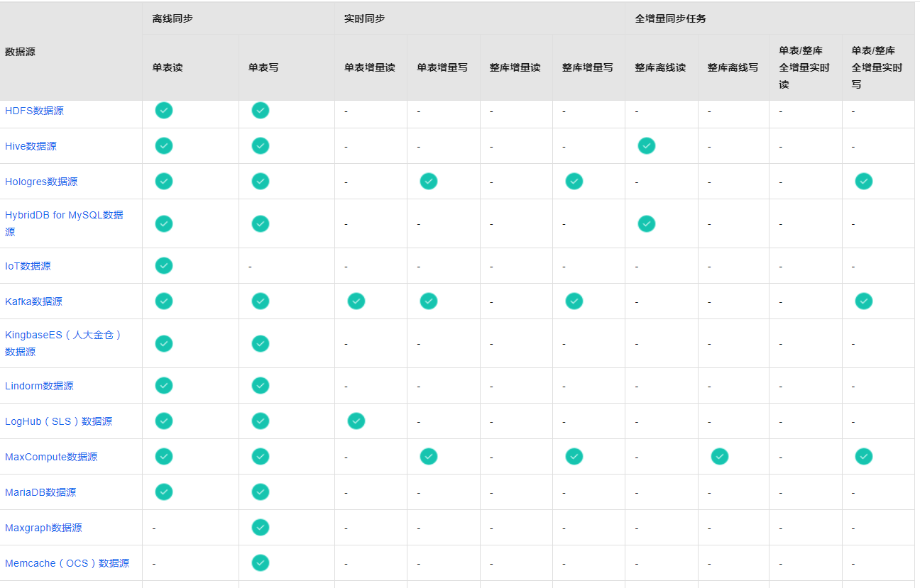Click Hologres row 整库增量写 check icon
The height and width of the screenshot is (588, 920).
click(574, 181)
